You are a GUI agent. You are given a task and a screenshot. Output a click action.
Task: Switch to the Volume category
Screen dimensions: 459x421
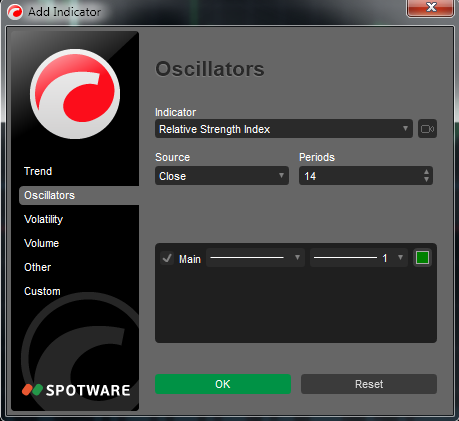(41, 243)
